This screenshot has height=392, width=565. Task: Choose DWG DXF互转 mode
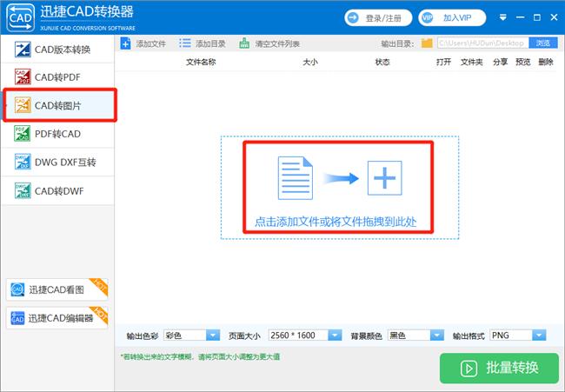click(57, 163)
